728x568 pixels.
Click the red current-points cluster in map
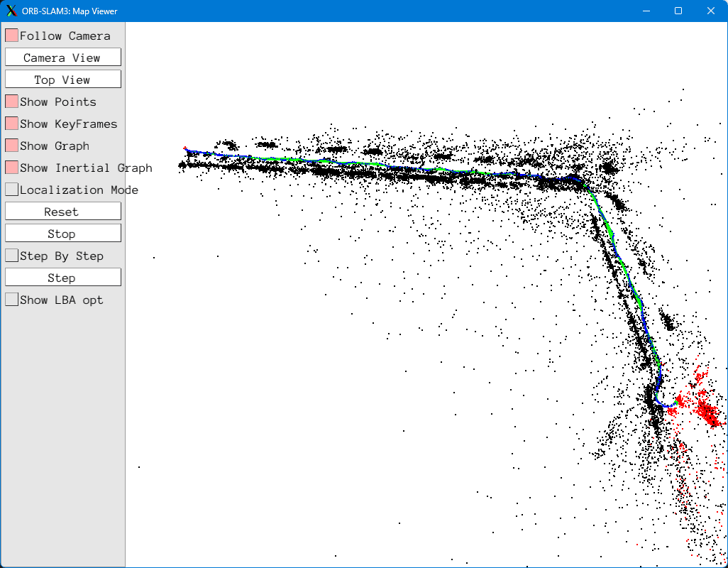707,410
